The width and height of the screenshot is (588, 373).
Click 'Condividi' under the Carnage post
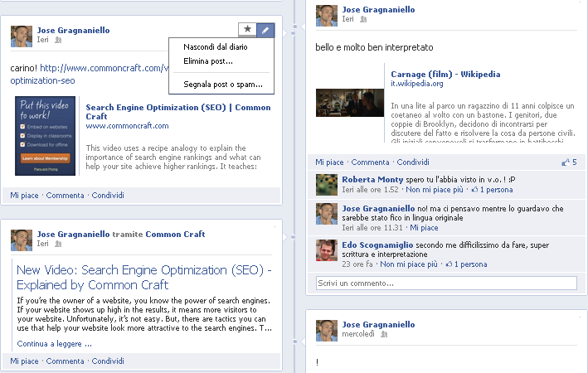(413, 162)
